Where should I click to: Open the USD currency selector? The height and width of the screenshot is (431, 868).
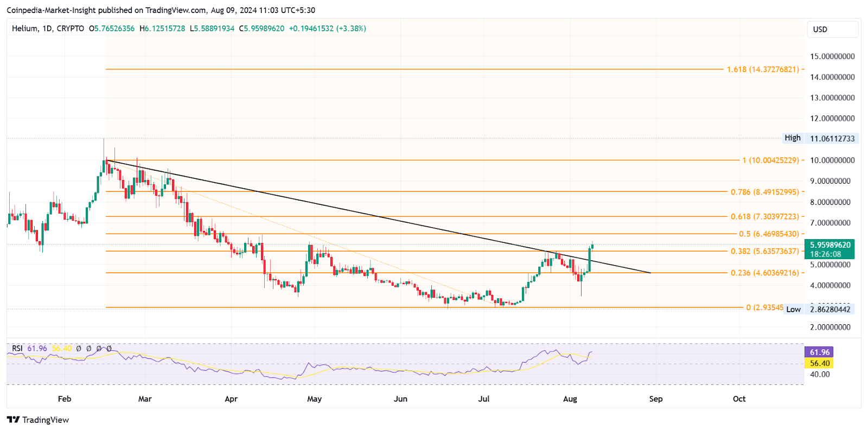click(832, 29)
